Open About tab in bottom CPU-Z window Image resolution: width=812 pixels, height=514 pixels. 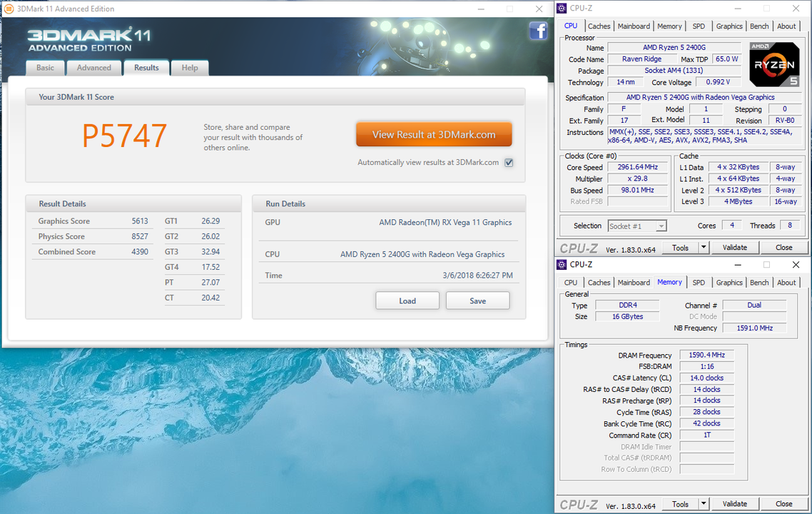786,283
